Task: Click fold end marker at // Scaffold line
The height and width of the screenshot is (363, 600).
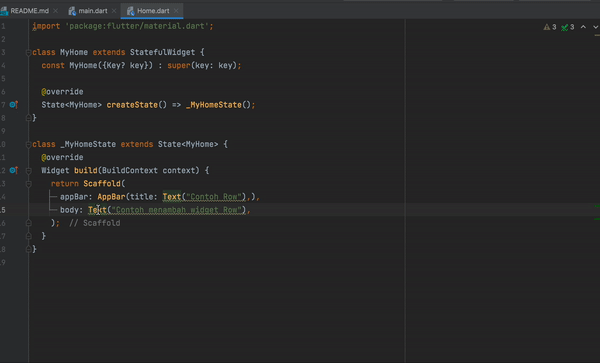Action: click(28, 223)
